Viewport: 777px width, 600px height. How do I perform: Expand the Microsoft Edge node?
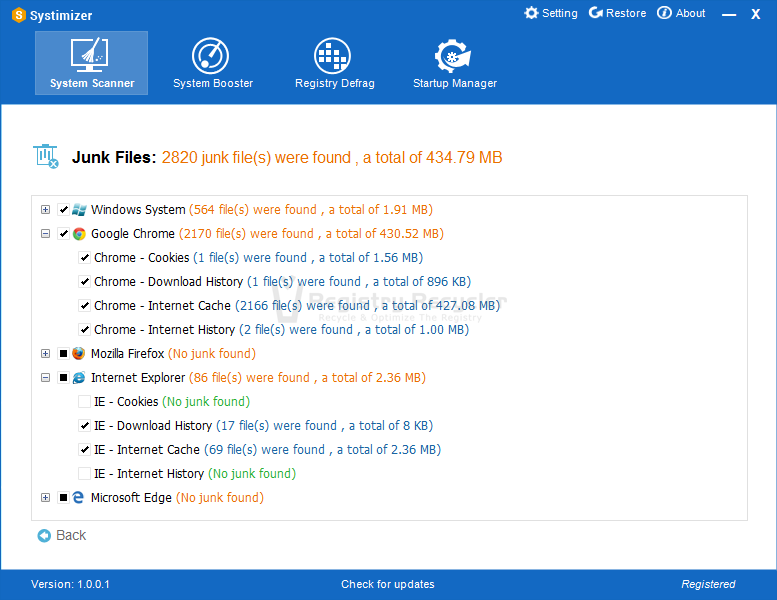point(46,497)
